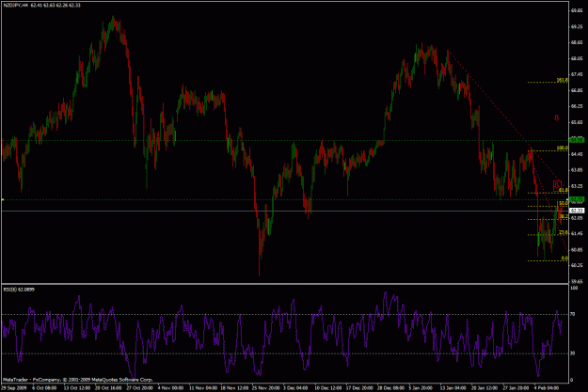This screenshot has width=588, height=392.
Task: Click the 27 Oct 20:00 date label
Action: click(139, 388)
